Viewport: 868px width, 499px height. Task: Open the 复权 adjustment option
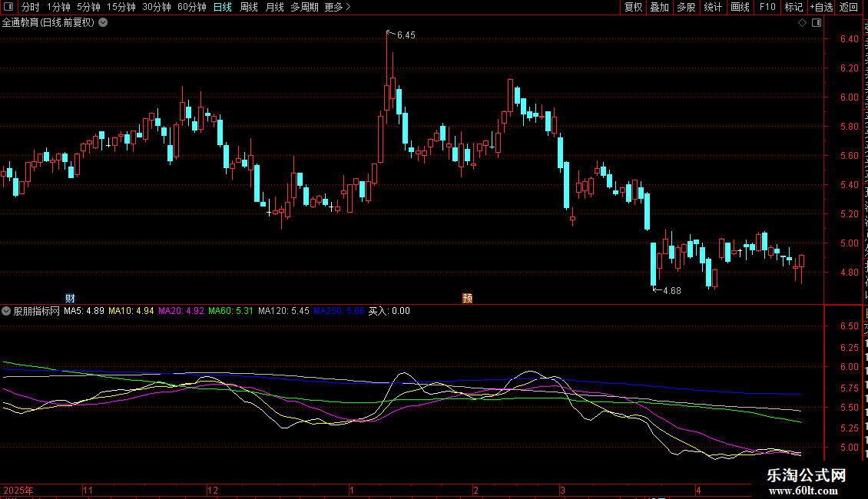click(633, 7)
